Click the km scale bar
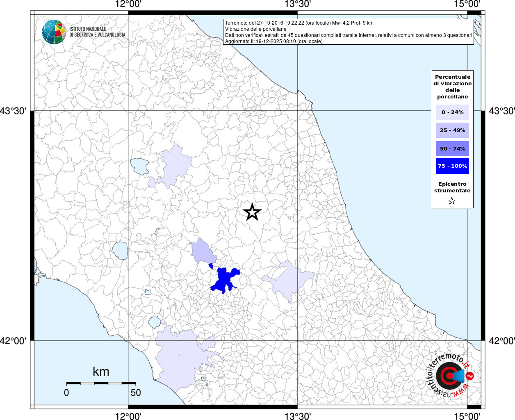This screenshot has height=420, width=515. click(101, 383)
